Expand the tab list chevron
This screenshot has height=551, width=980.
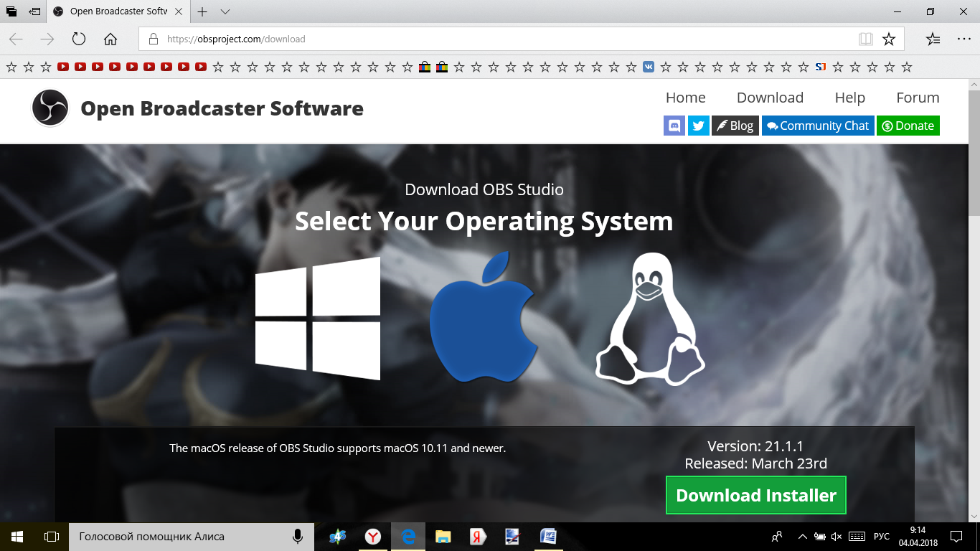pyautogui.click(x=225, y=12)
